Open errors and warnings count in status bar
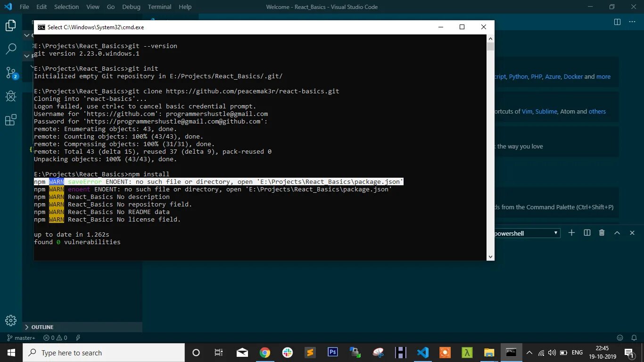This screenshot has height=362, width=644. (55, 337)
